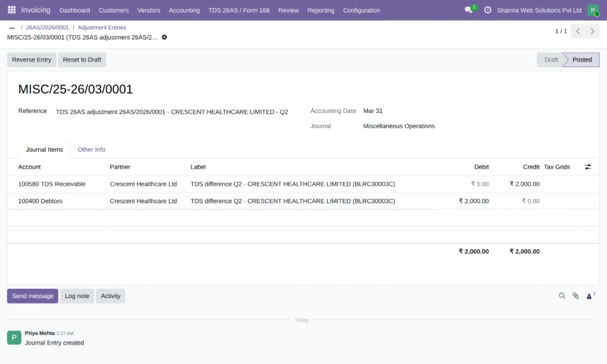
Task: Click the Send message button
Action: pos(33,296)
